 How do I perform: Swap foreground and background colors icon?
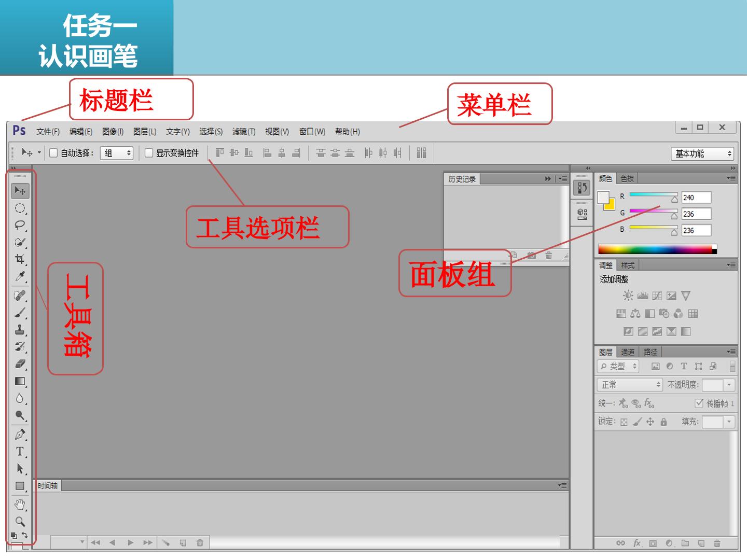[25, 535]
